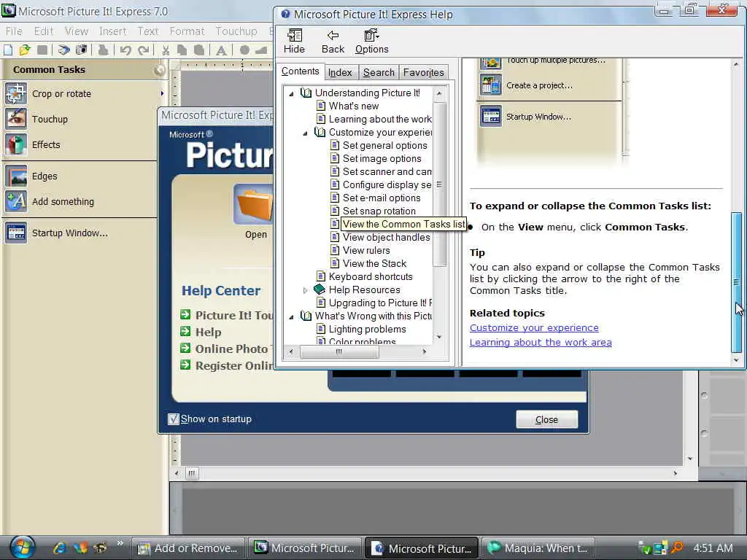This screenshot has height=560, width=747.
Task: Click the Effects task icon
Action: (x=16, y=144)
